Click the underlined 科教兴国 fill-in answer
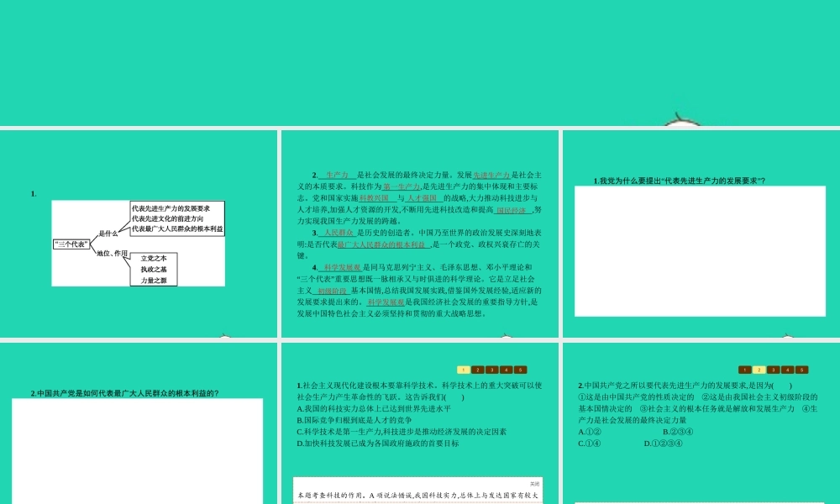This screenshot has height=504, width=840. pyautogui.click(x=377, y=198)
